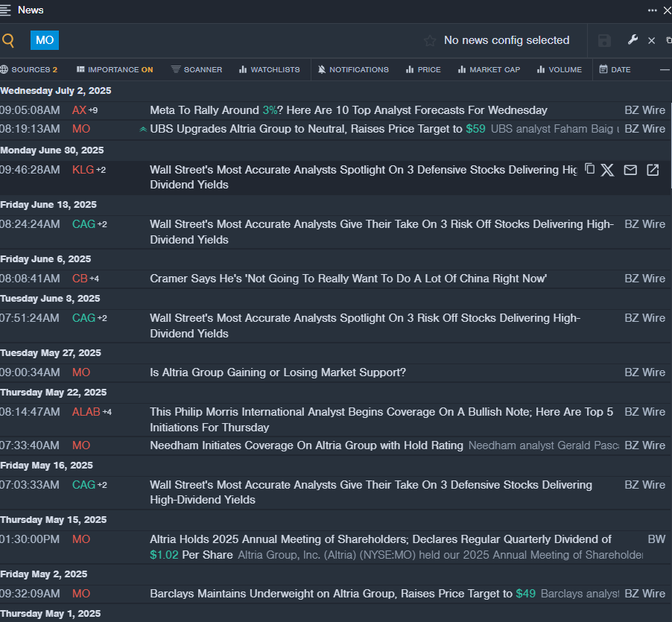The width and height of the screenshot is (672, 622).
Task: Open the Notifications settings
Action: 353,70
